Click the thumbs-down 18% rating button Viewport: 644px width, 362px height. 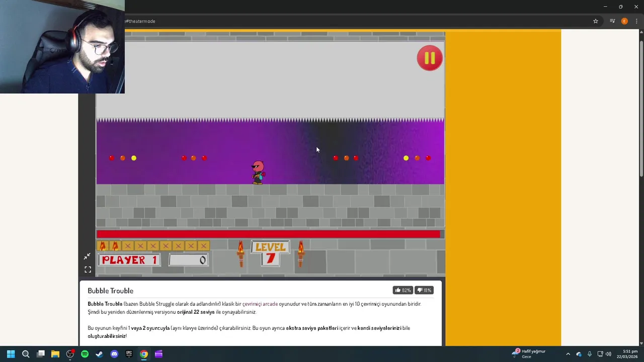click(x=425, y=290)
